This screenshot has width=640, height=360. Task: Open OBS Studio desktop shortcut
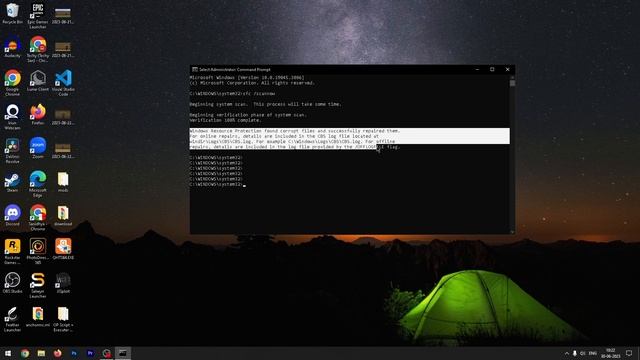(12, 283)
